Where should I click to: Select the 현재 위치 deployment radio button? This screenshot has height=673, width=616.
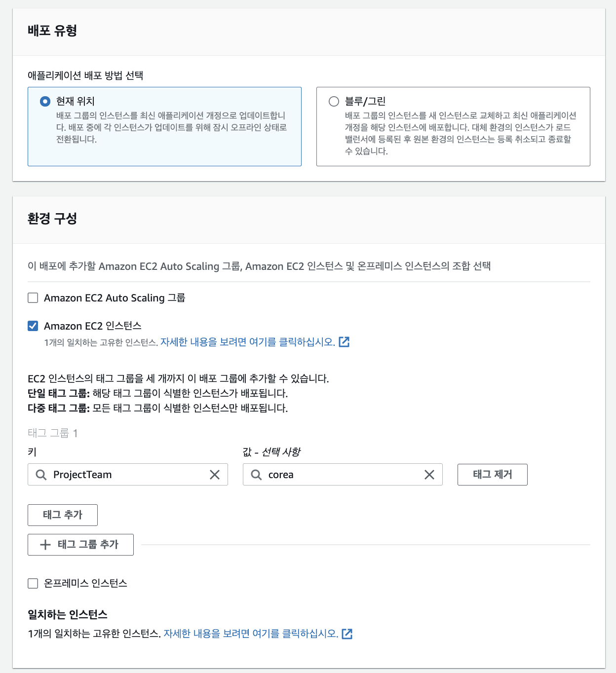tap(45, 101)
